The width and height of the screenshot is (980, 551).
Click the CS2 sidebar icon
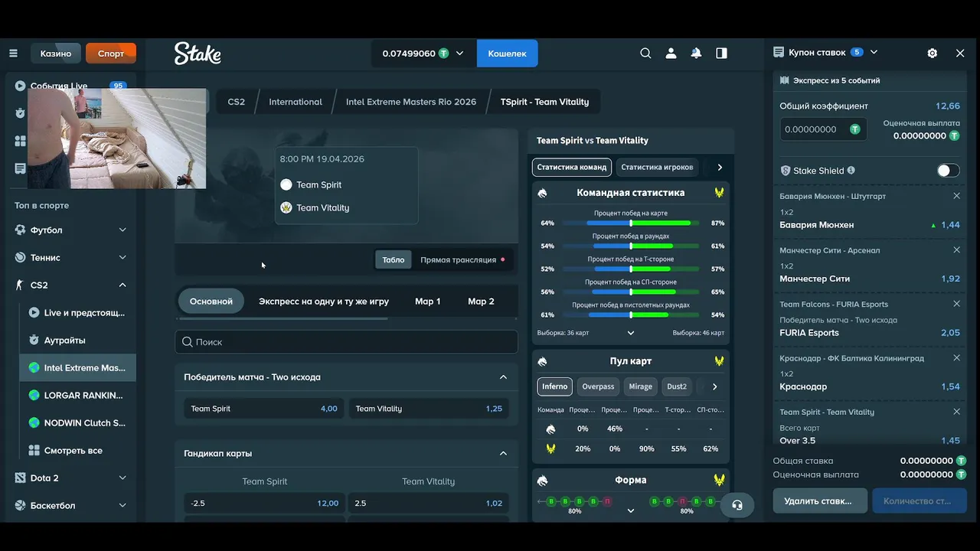click(x=20, y=285)
